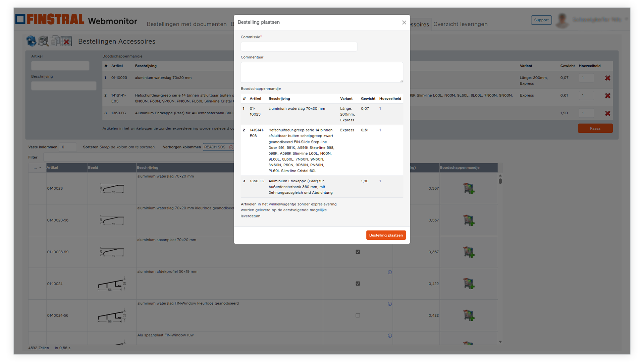Click the Vaste kolommen number field
Screen dimensions: 644x362
(x=67, y=147)
